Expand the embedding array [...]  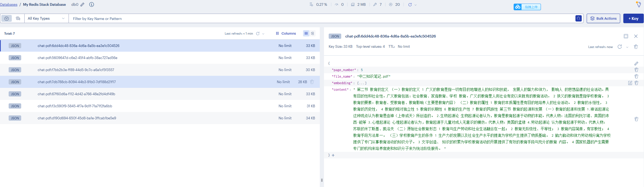point(362,83)
